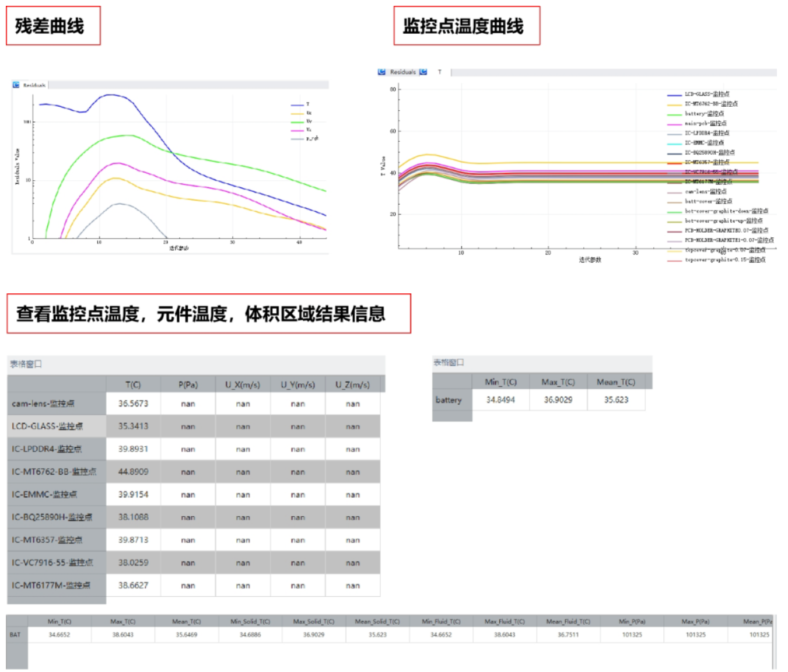Click the Min_Fluid_T(C) column header
The height and width of the screenshot is (672, 788).
point(441,622)
